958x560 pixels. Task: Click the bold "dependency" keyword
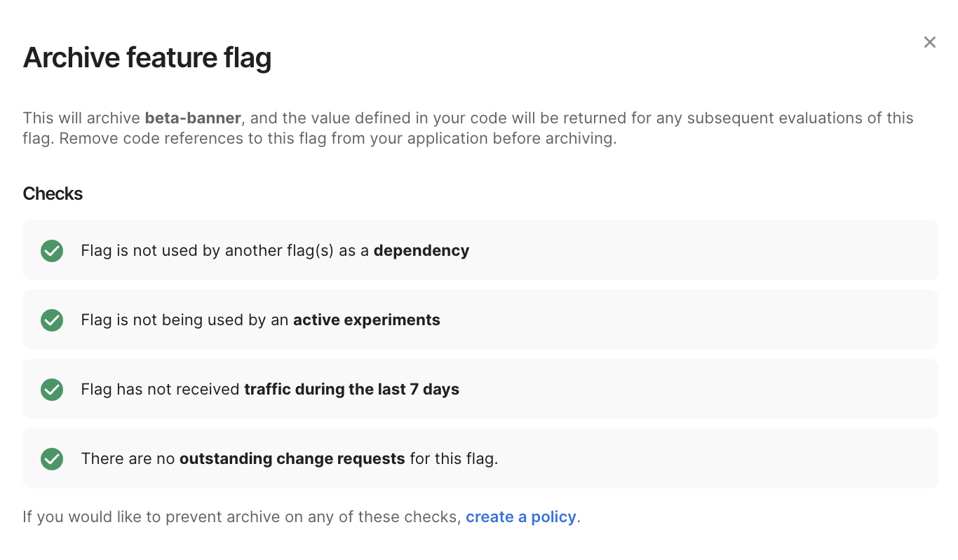point(421,251)
